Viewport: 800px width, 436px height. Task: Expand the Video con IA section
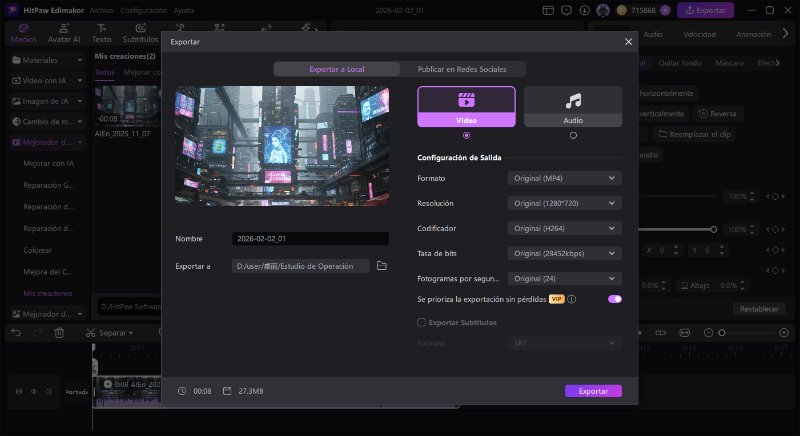47,81
